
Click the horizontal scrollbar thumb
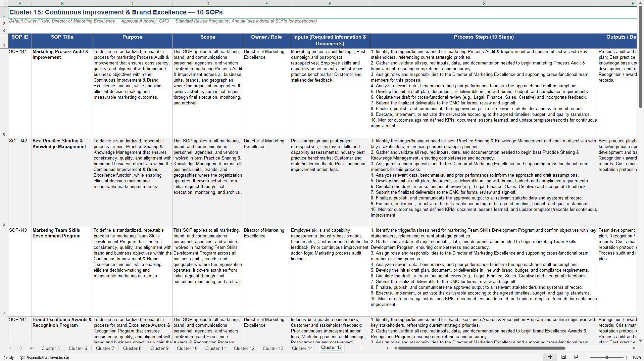point(482,348)
